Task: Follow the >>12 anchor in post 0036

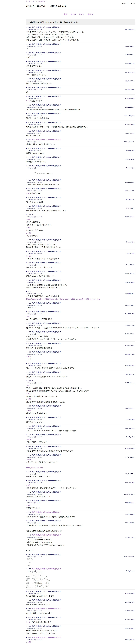Action: (29, 393)
